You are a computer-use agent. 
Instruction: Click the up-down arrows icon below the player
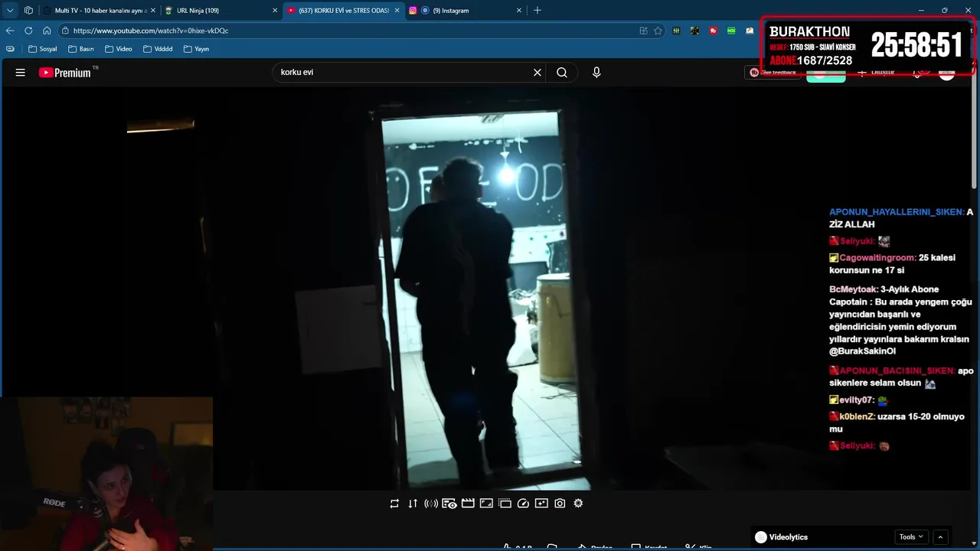click(413, 504)
